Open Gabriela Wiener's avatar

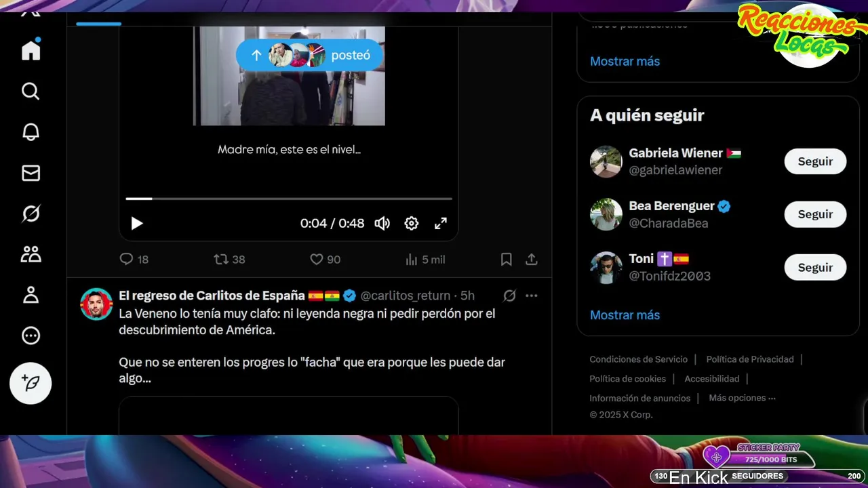[x=606, y=161]
